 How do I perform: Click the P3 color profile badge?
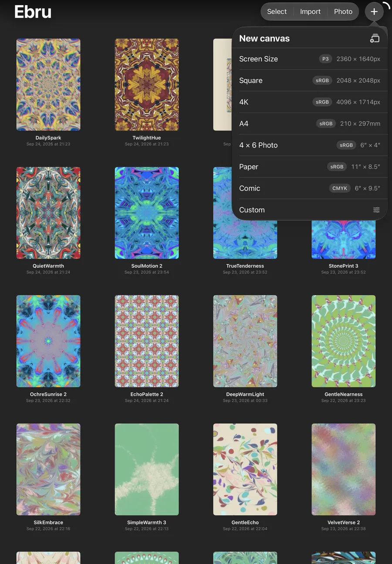tap(325, 59)
